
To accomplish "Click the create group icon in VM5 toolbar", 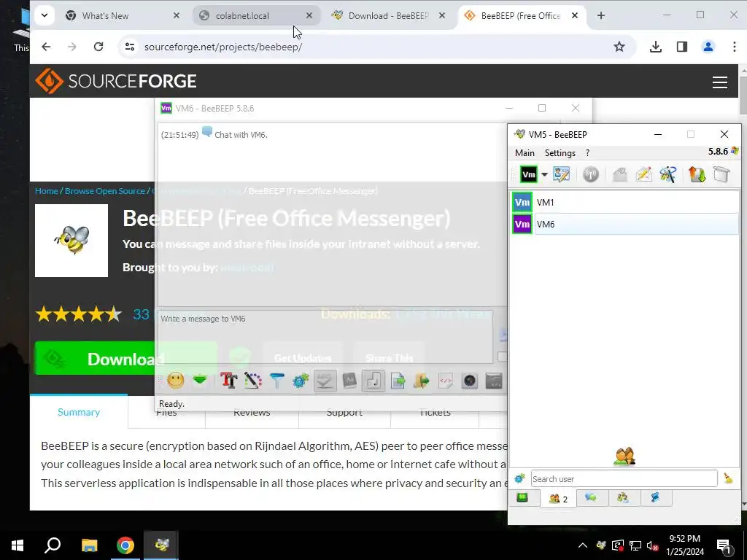I will (x=668, y=174).
